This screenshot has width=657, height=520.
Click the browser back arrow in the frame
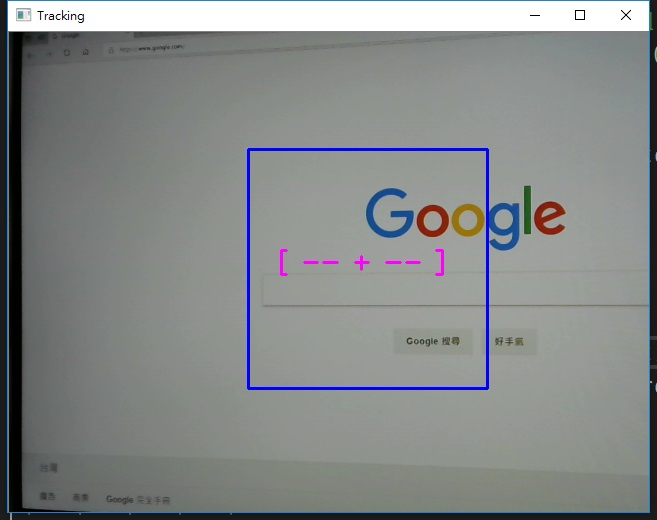tap(30, 55)
